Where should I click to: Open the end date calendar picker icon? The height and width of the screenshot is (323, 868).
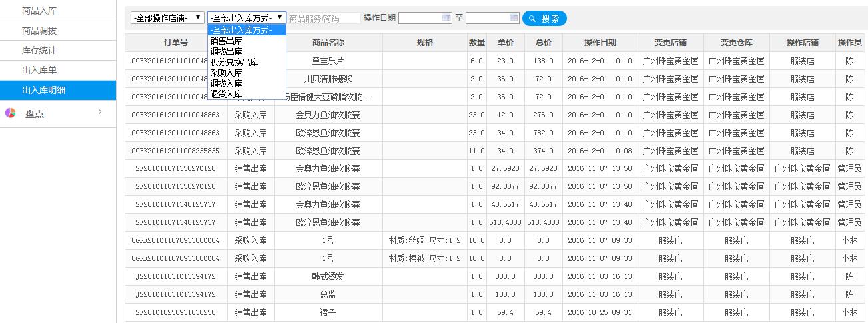click(x=514, y=18)
